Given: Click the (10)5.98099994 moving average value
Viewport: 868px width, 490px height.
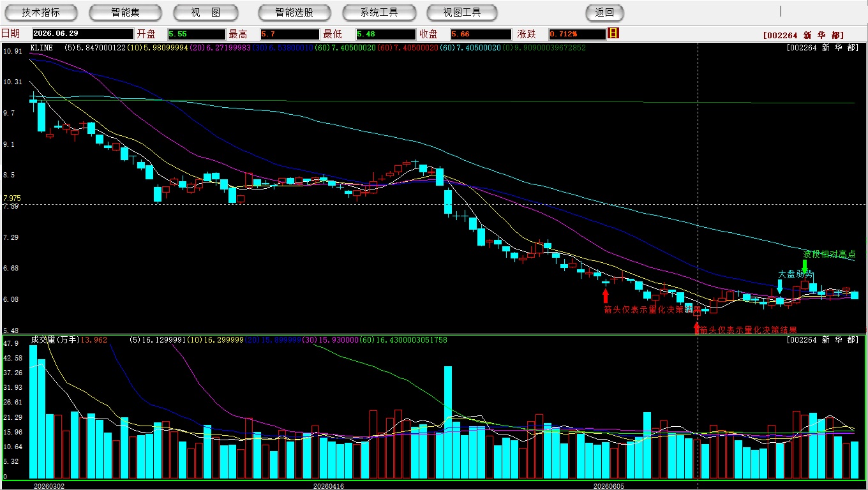Looking at the screenshot, I should coord(157,48).
